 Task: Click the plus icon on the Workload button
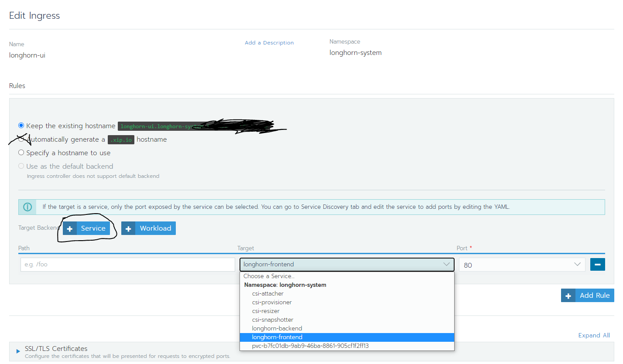128,228
